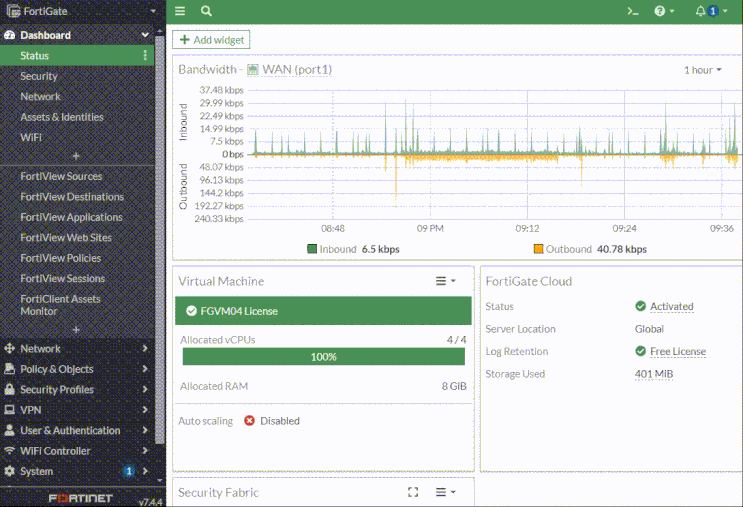743x507 pixels.
Task: Open the Help question mark menu
Action: point(664,11)
